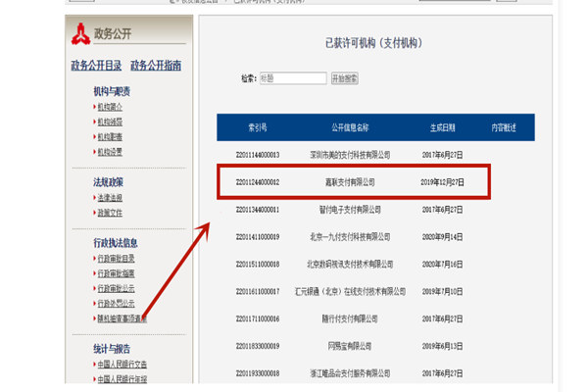
Task: Click the 生成日期 column header
Action: [443, 127]
